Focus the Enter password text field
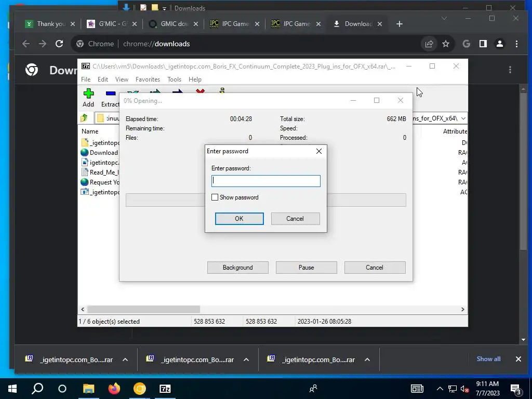Screen dimensions: 532x399 click(265, 181)
